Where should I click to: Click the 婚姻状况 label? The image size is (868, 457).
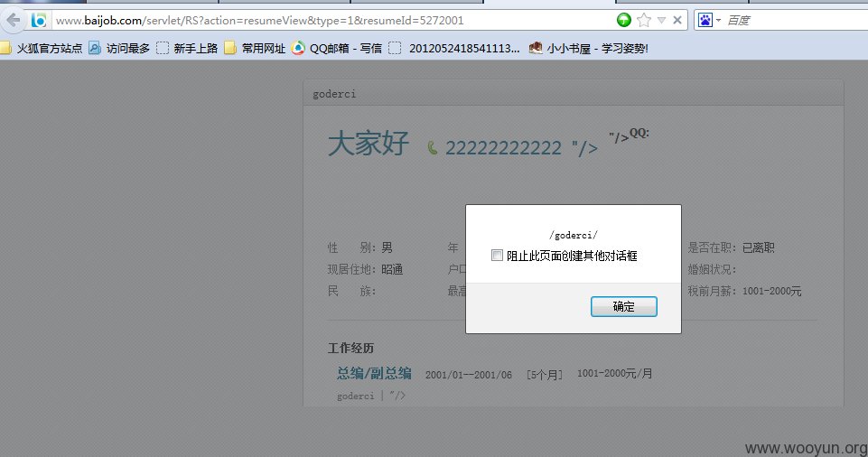tap(712, 269)
